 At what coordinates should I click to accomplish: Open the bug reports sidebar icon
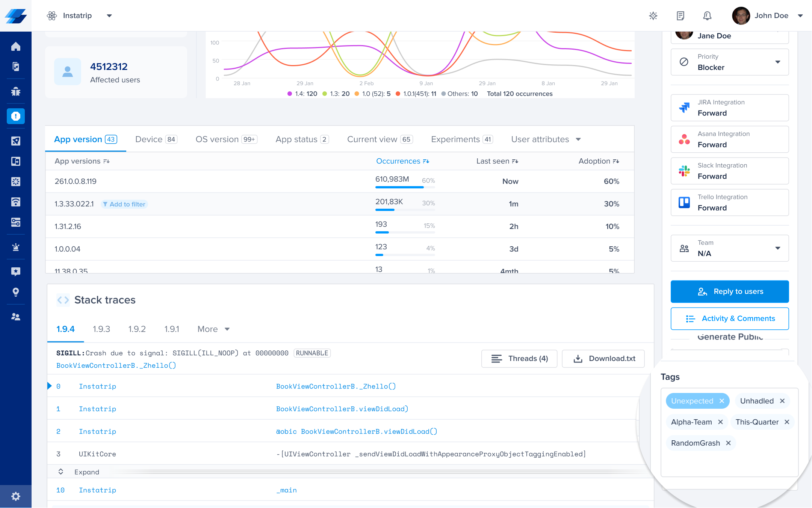(x=15, y=91)
